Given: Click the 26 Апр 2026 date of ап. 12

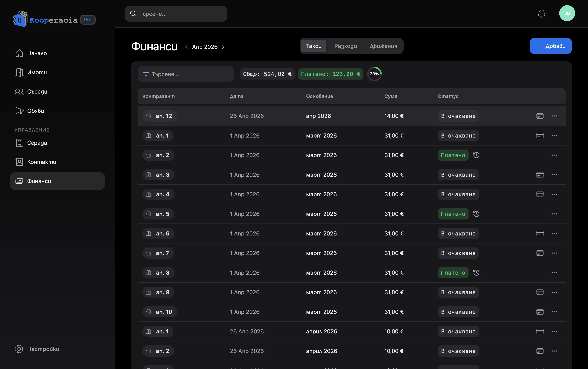Looking at the screenshot, I should pos(247,116).
